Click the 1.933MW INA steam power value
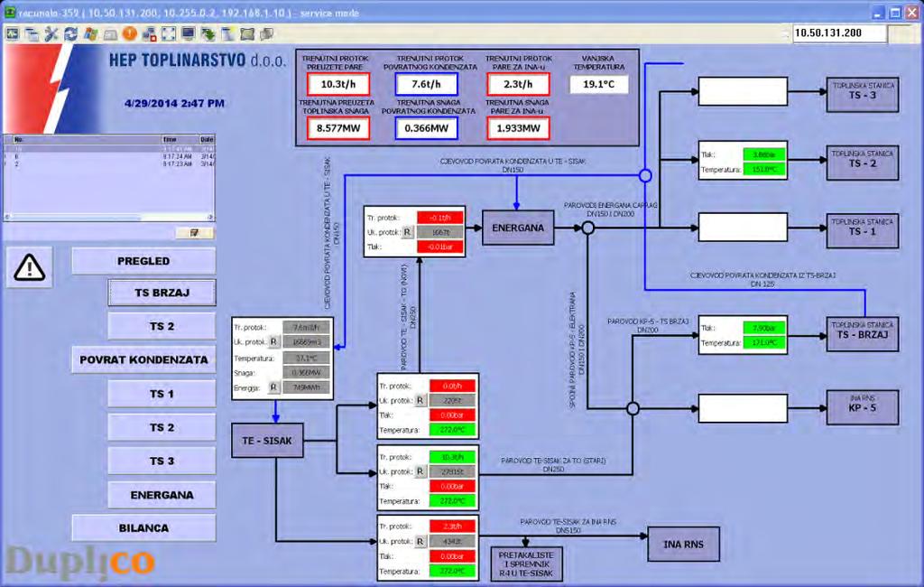The height and width of the screenshot is (587, 924). tap(518, 128)
